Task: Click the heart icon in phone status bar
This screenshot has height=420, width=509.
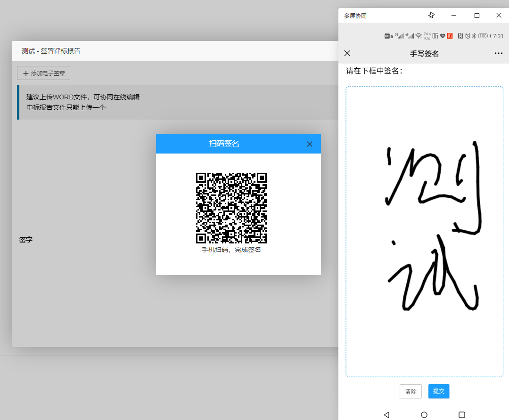Action: [x=443, y=36]
